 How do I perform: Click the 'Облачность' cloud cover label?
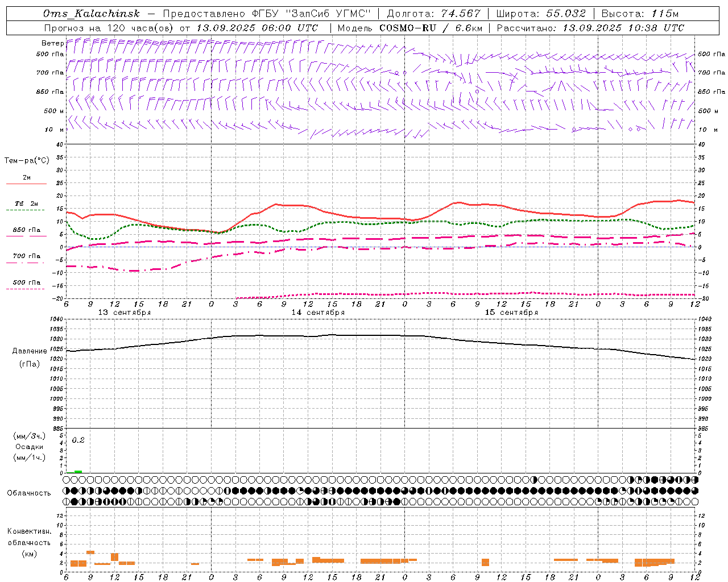pyautogui.click(x=29, y=493)
